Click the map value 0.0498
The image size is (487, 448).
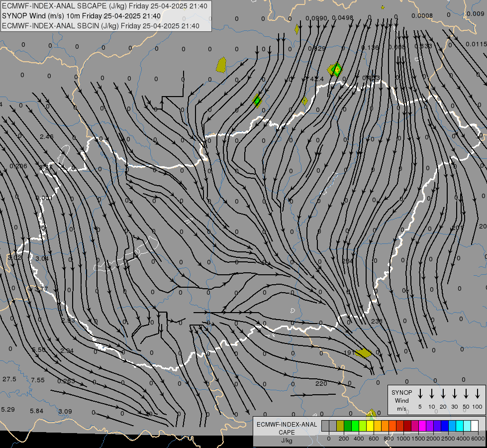point(342,18)
